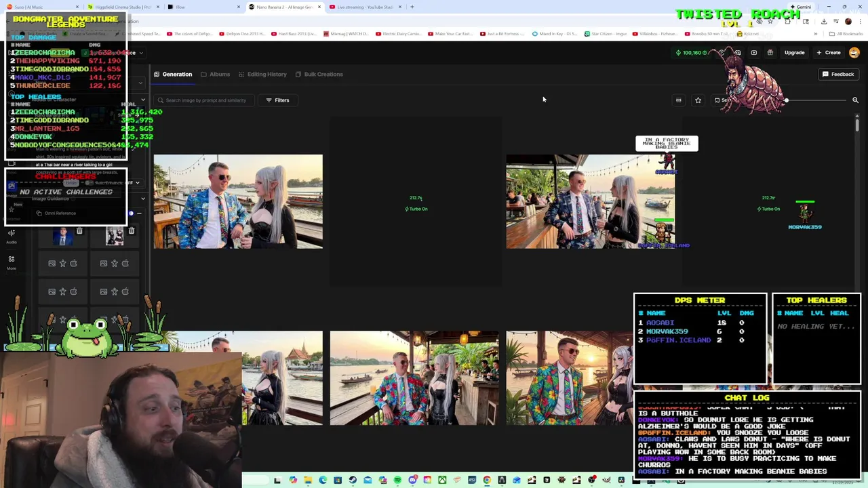This screenshot has width=868, height=488.
Task: Open 'Defqon One 2013' bookmark
Action: pos(241,33)
